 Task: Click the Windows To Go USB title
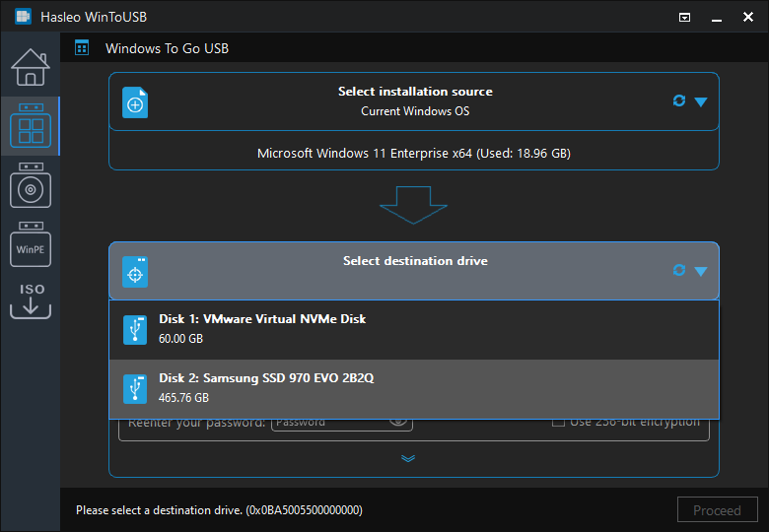167,48
